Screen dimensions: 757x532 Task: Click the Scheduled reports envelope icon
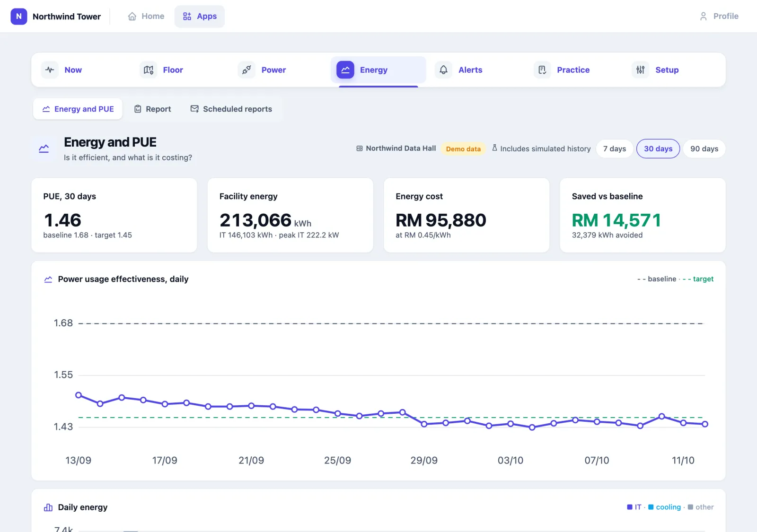coord(194,109)
